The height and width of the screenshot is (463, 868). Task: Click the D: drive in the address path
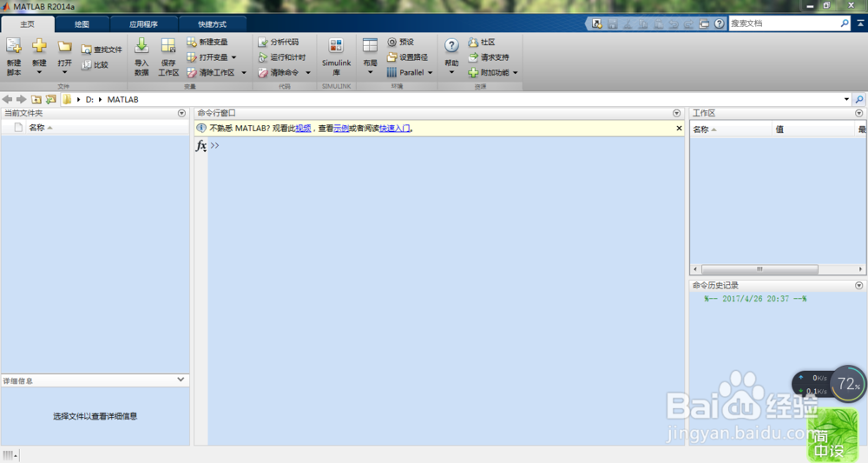point(89,100)
